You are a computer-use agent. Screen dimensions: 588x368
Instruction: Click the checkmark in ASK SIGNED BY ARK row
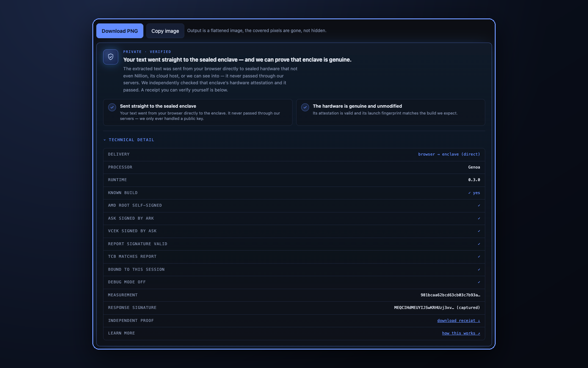point(479,218)
